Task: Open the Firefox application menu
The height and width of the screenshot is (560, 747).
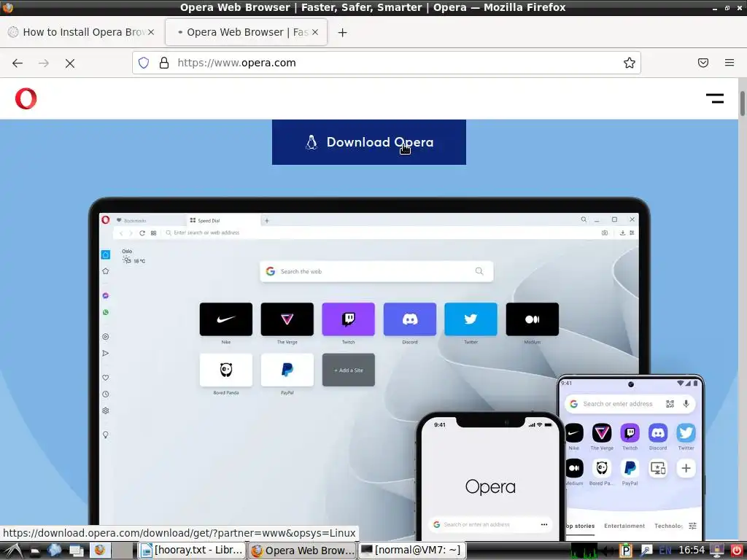Action: pos(729,63)
